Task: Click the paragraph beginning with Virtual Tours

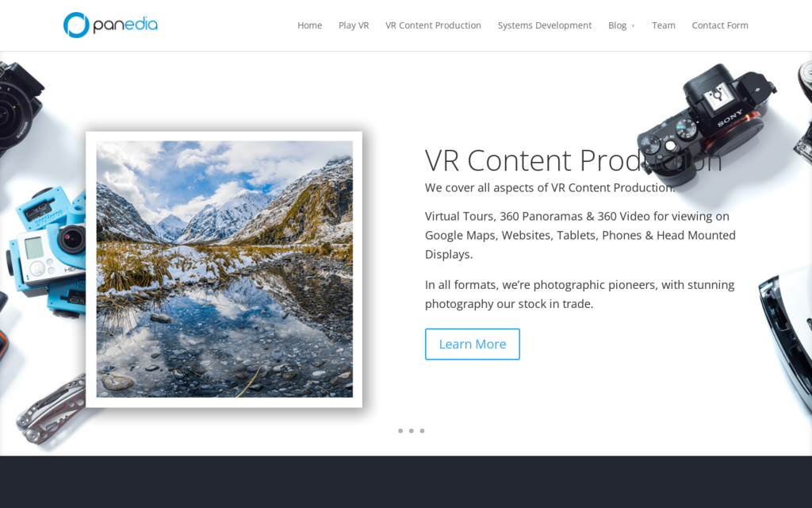Action: pyautogui.click(x=580, y=235)
